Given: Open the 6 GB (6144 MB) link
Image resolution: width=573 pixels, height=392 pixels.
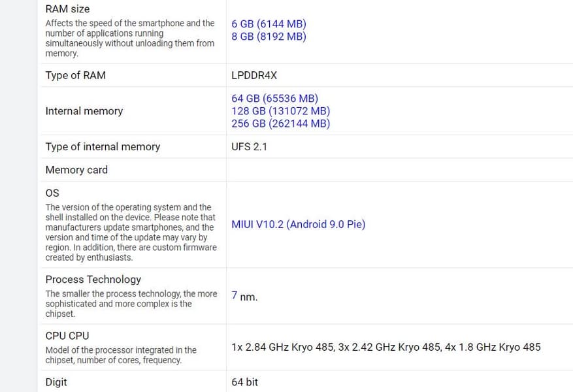Looking at the screenshot, I should tap(269, 24).
